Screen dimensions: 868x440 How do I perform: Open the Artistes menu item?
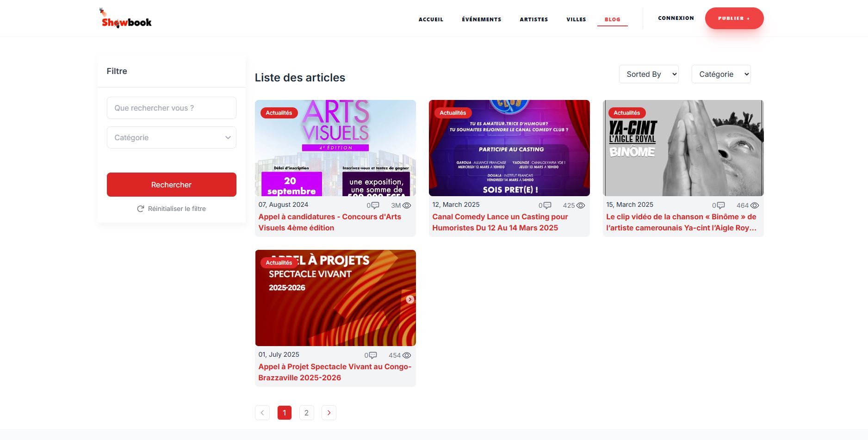click(534, 19)
